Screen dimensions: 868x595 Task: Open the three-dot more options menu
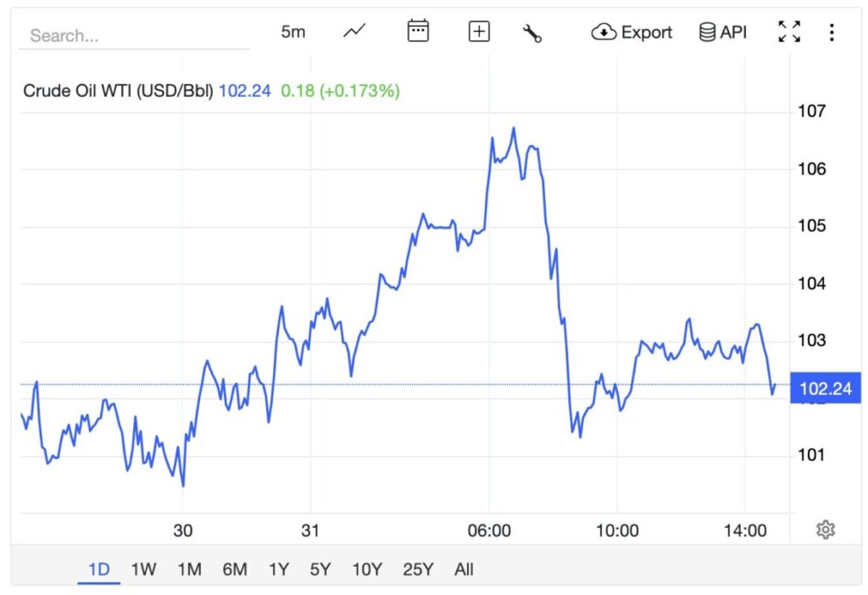tap(832, 32)
